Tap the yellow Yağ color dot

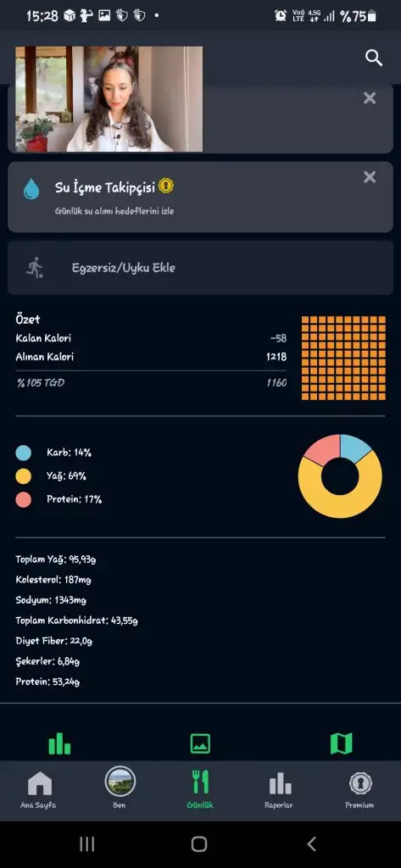pyautogui.click(x=23, y=476)
